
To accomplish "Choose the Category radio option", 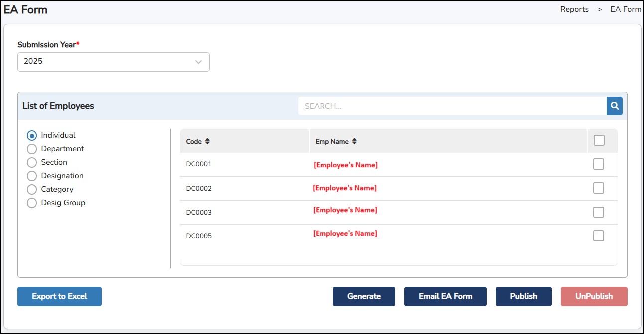I will click(32, 189).
